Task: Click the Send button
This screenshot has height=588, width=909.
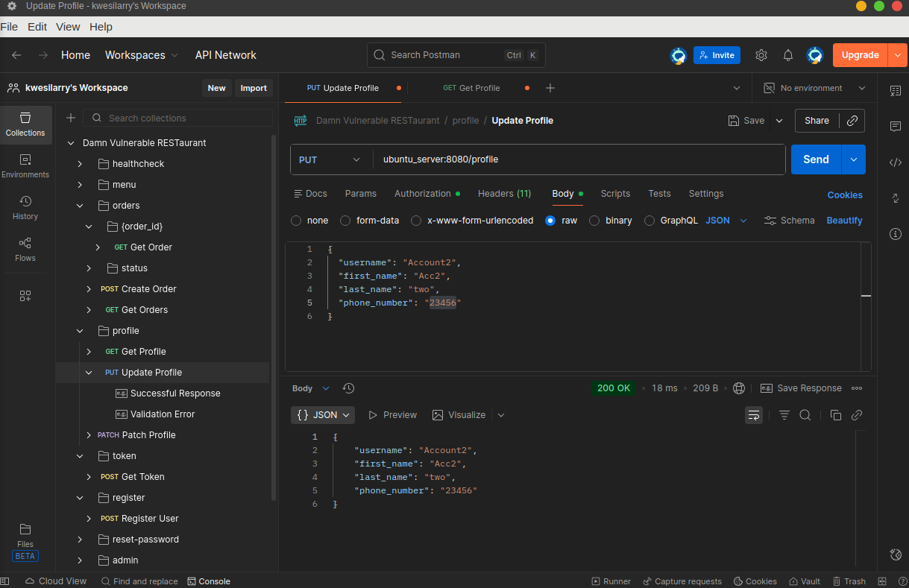Action: tap(816, 159)
